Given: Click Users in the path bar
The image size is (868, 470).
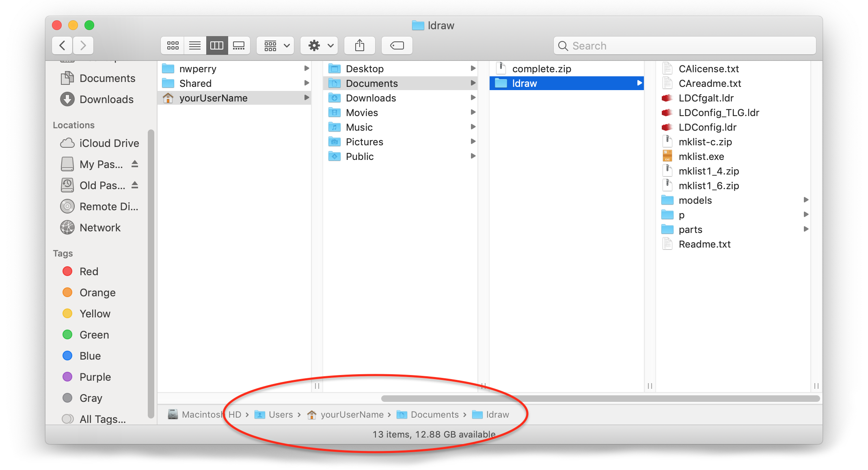Looking at the screenshot, I should tap(280, 414).
